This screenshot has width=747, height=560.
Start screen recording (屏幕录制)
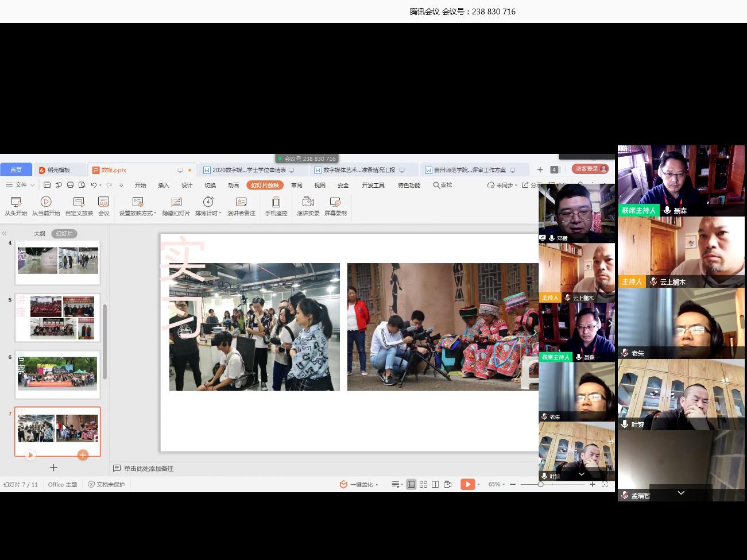(x=335, y=206)
